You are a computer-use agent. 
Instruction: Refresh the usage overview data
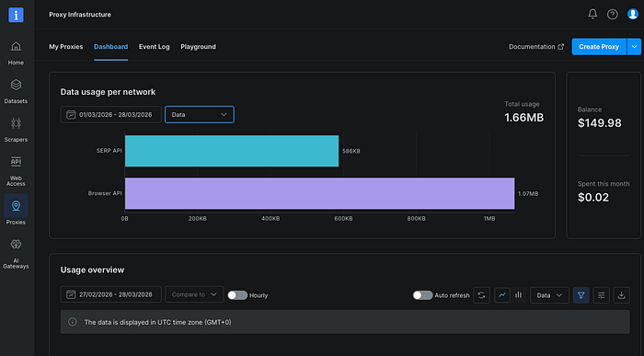pyautogui.click(x=481, y=294)
